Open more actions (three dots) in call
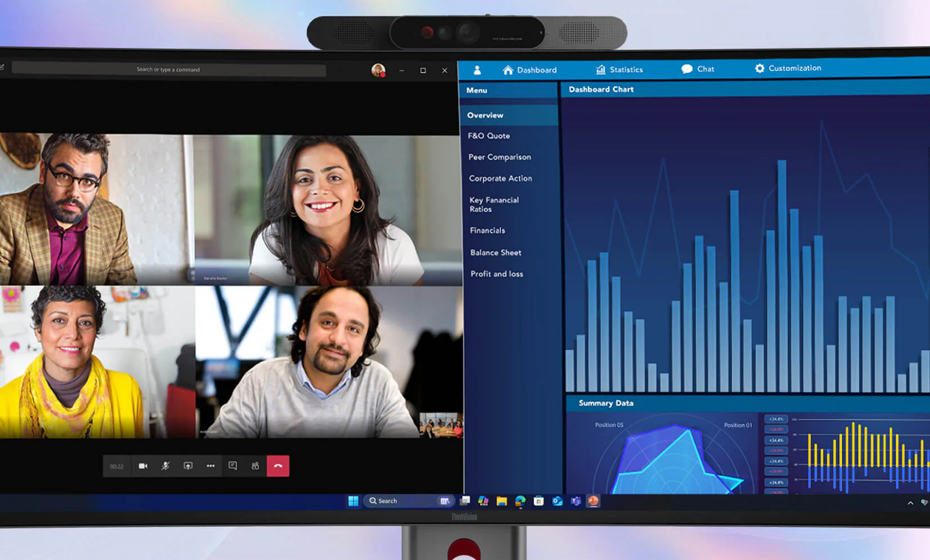This screenshot has height=560, width=930. coord(210,466)
